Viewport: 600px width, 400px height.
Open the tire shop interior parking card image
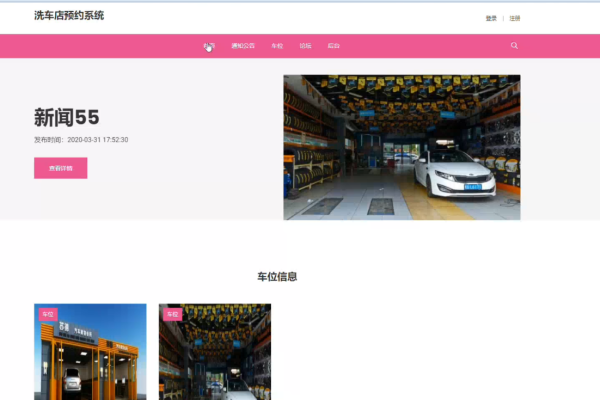coord(215,352)
